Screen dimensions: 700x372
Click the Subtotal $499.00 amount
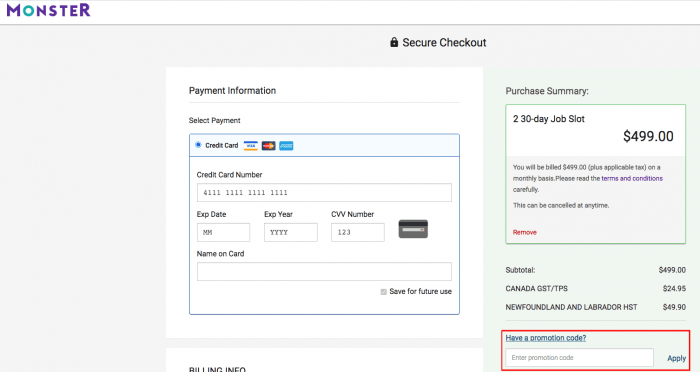tap(672, 270)
